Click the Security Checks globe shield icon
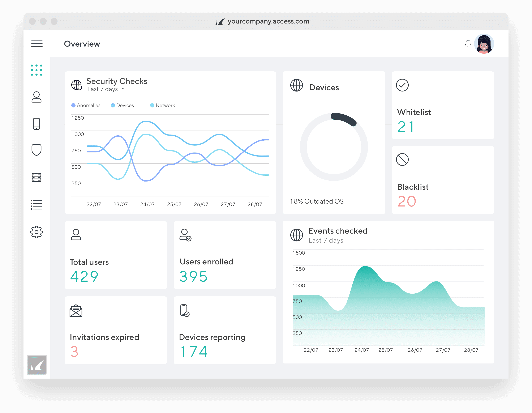The height and width of the screenshot is (413, 532). (x=77, y=85)
